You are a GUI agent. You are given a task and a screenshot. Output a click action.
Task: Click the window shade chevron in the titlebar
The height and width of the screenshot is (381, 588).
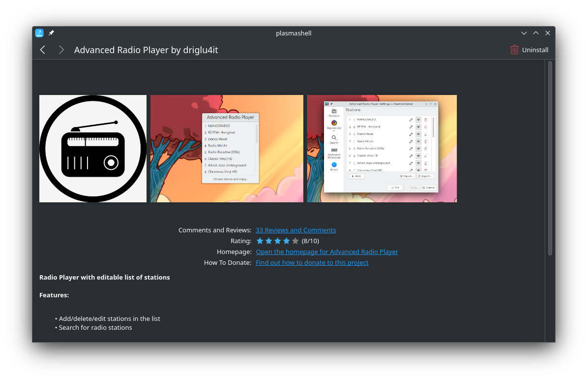click(524, 33)
